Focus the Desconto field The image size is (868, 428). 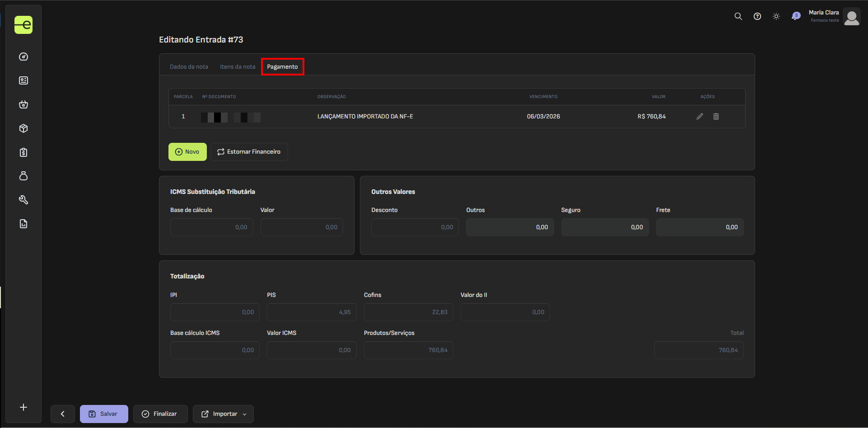(415, 227)
